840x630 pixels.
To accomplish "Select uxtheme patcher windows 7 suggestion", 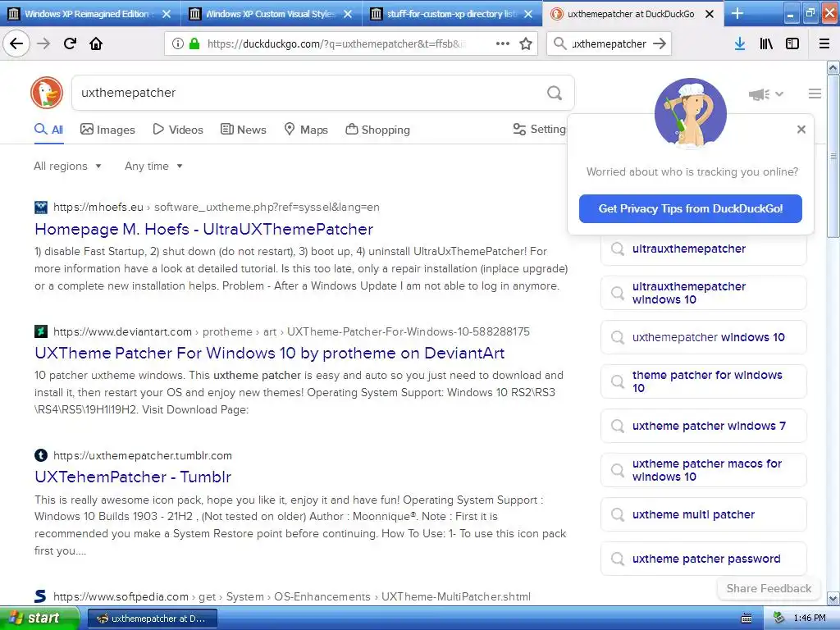I will click(703, 426).
